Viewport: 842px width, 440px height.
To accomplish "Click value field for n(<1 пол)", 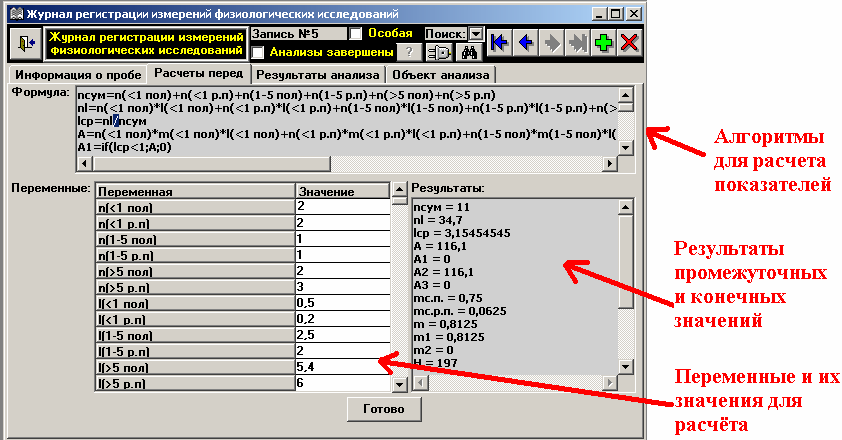I will coord(343,207).
